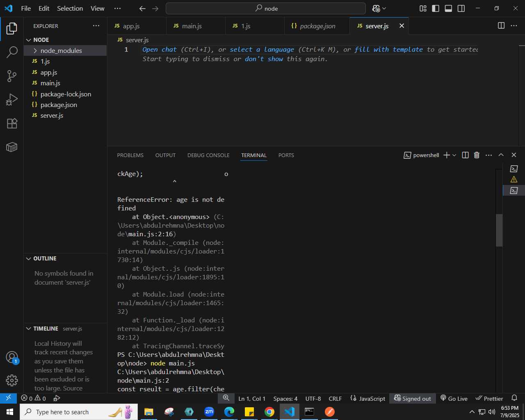
Task: Click Windows Start button
Action: 10,412
